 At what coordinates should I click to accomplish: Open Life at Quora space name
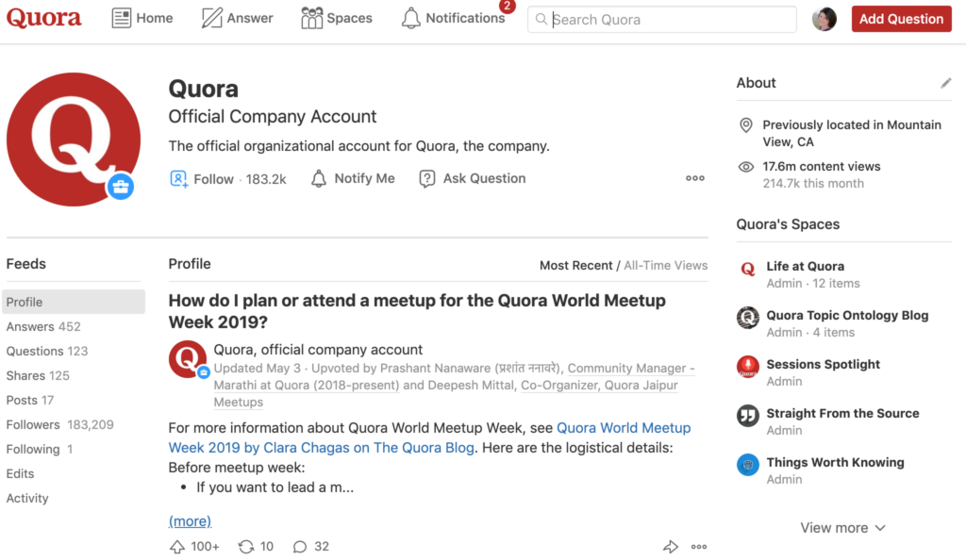pyautogui.click(x=806, y=267)
